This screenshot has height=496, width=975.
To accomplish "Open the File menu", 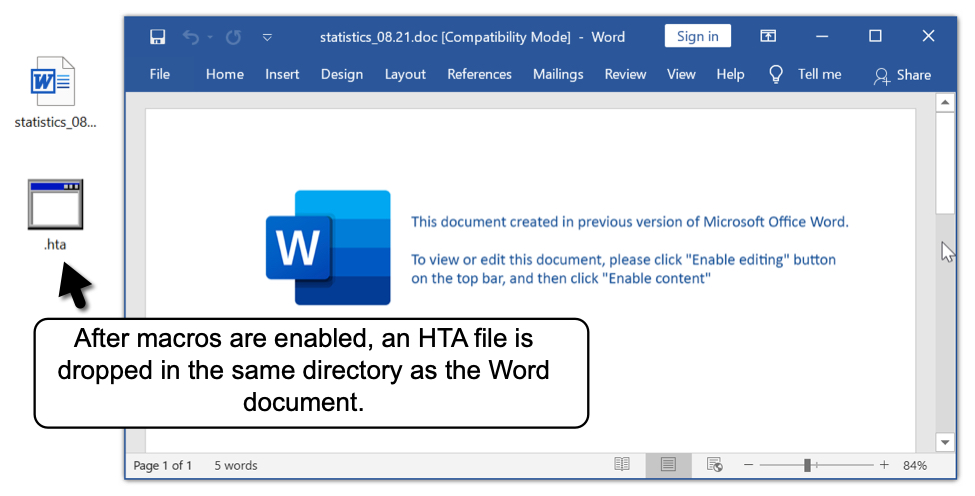I will (x=160, y=74).
